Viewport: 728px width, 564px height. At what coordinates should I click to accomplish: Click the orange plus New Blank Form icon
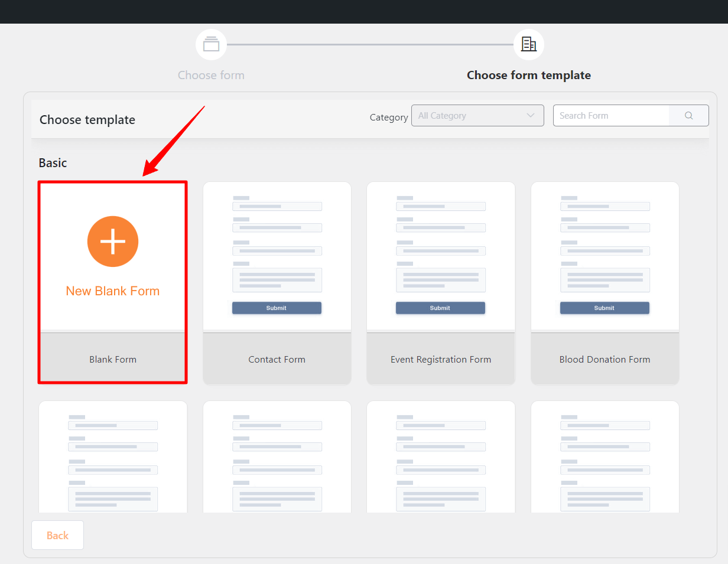point(113,242)
